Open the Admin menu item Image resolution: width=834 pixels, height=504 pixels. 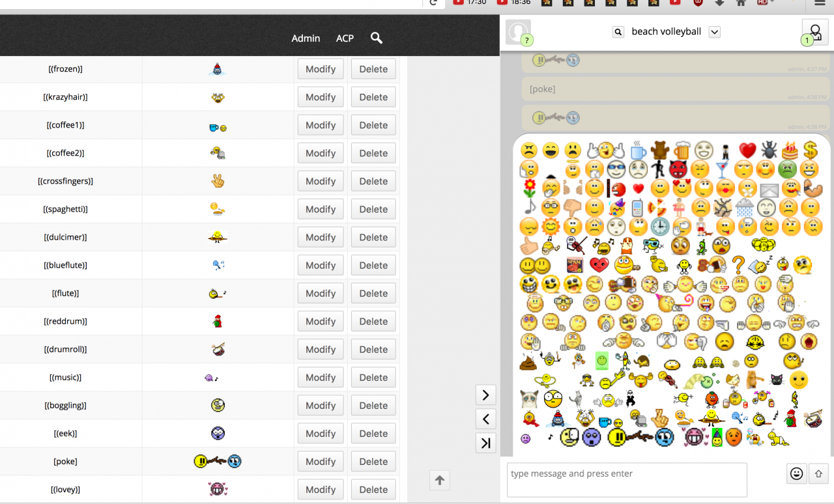[306, 38]
